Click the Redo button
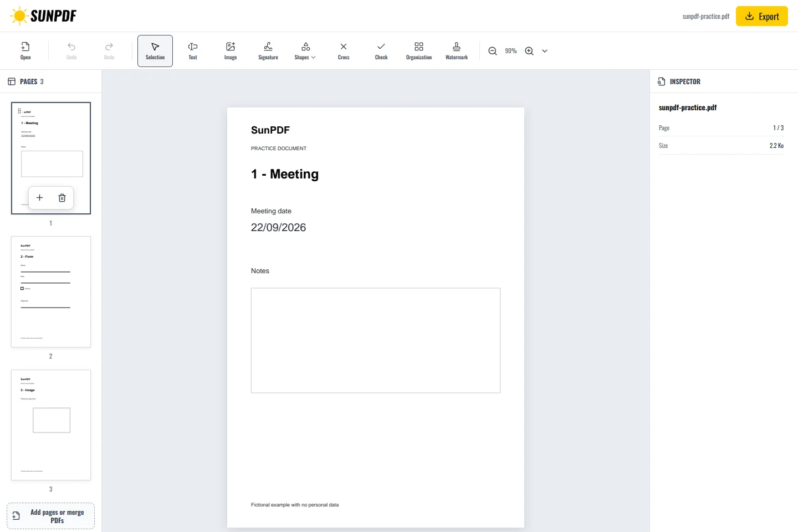This screenshot has height=532, width=798. (x=109, y=51)
